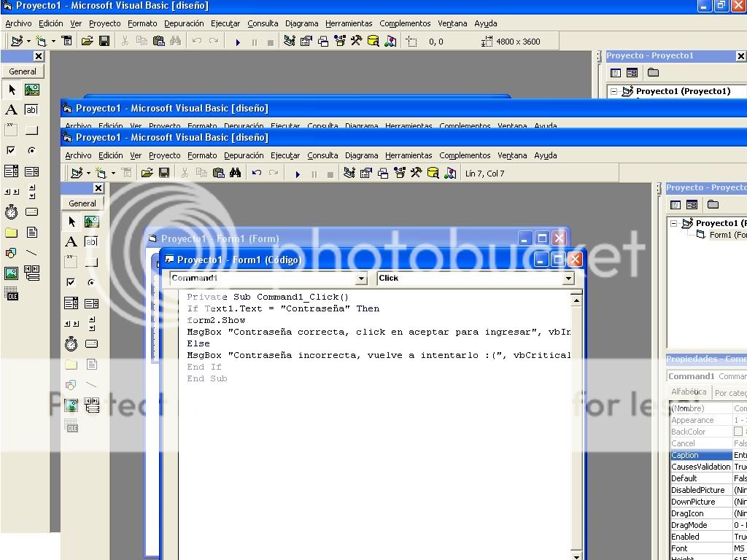Screen dimensions: 747x560
Task: Click the code window's scroll up arrow
Action: 576,300
